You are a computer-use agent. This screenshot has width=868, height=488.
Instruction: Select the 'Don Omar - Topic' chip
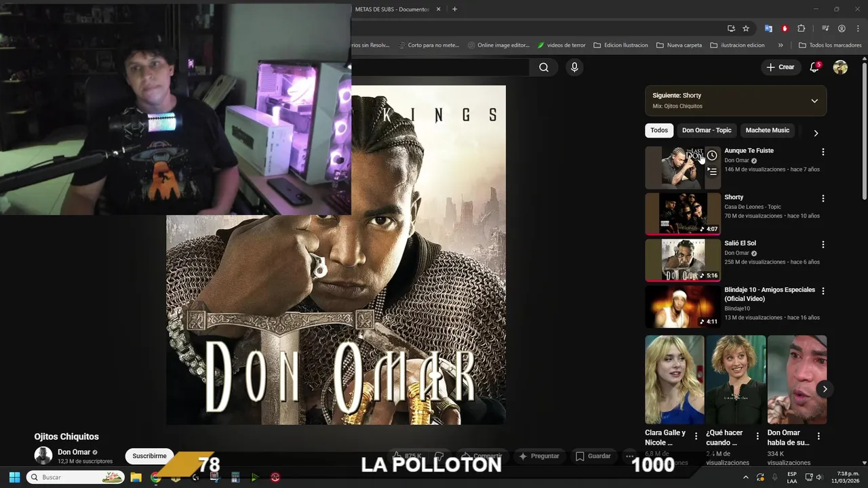[x=707, y=130]
